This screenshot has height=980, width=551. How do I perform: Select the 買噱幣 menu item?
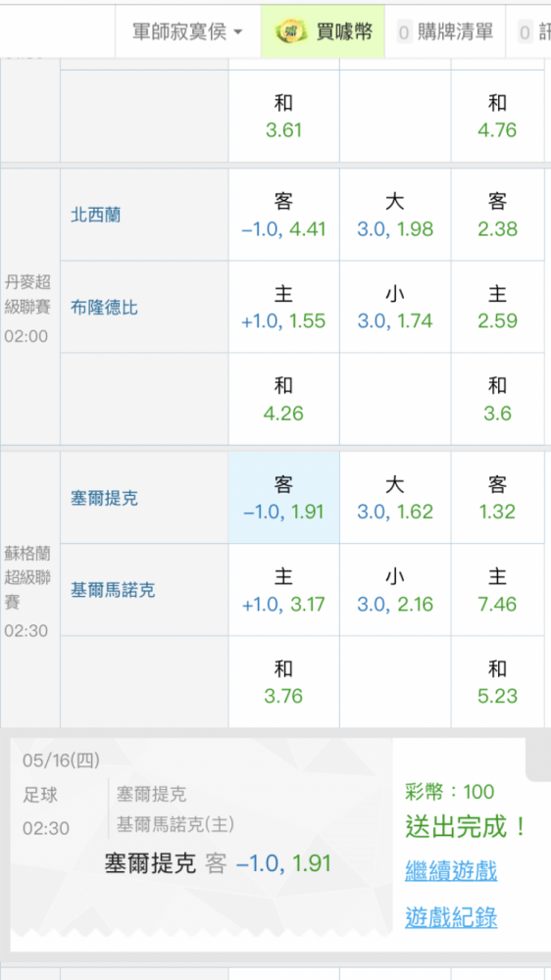(323, 32)
